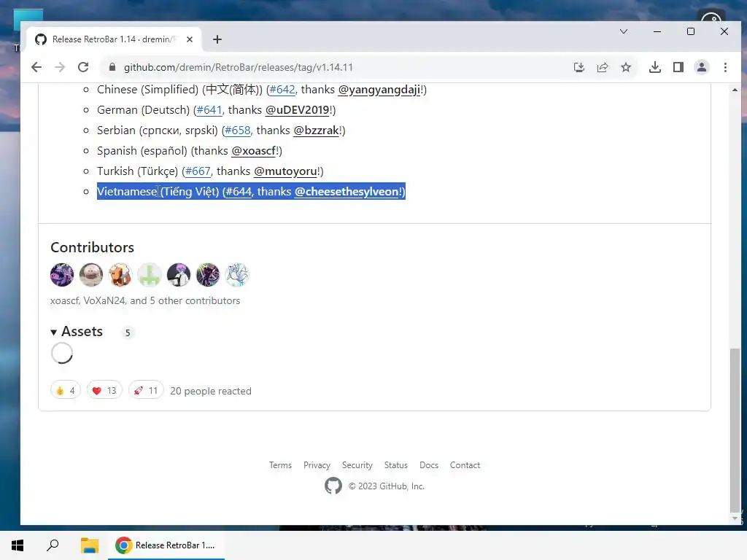Open Windows taskbar search

tap(53, 545)
